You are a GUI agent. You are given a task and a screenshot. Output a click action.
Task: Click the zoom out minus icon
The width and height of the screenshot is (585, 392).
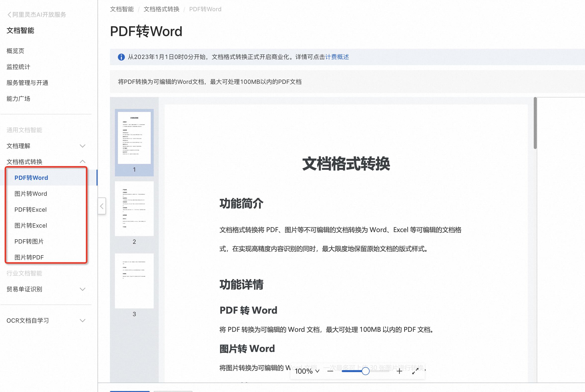point(330,371)
